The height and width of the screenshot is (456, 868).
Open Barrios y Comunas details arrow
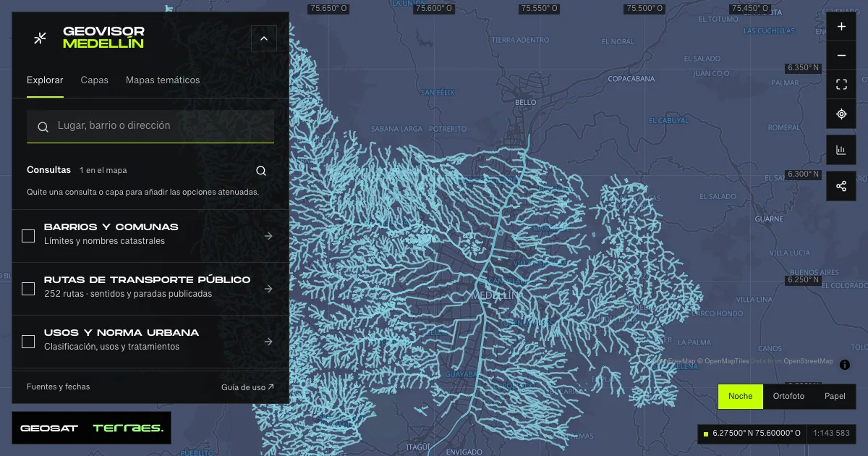pos(268,236)
